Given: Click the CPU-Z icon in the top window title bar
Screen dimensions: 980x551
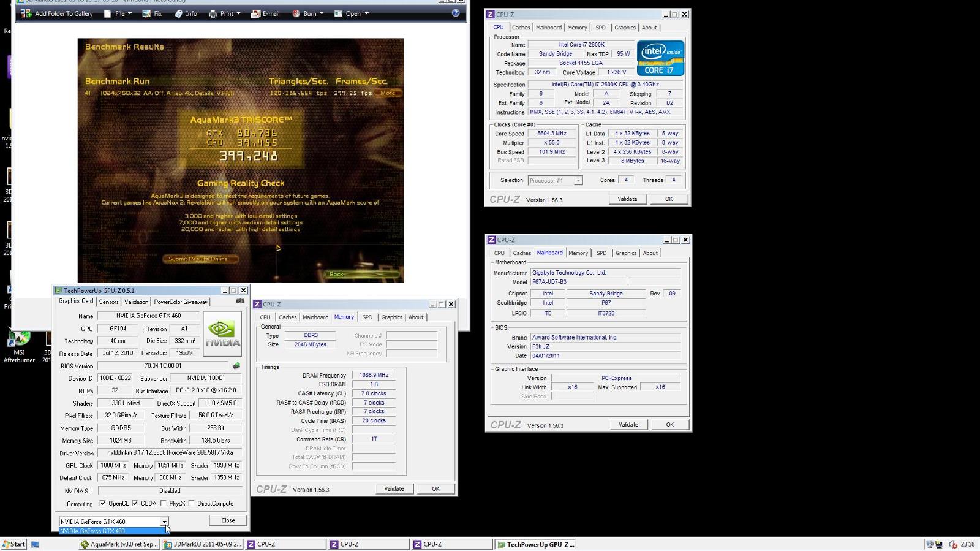Looking at the screenshot, I should [x=490, y=14].
